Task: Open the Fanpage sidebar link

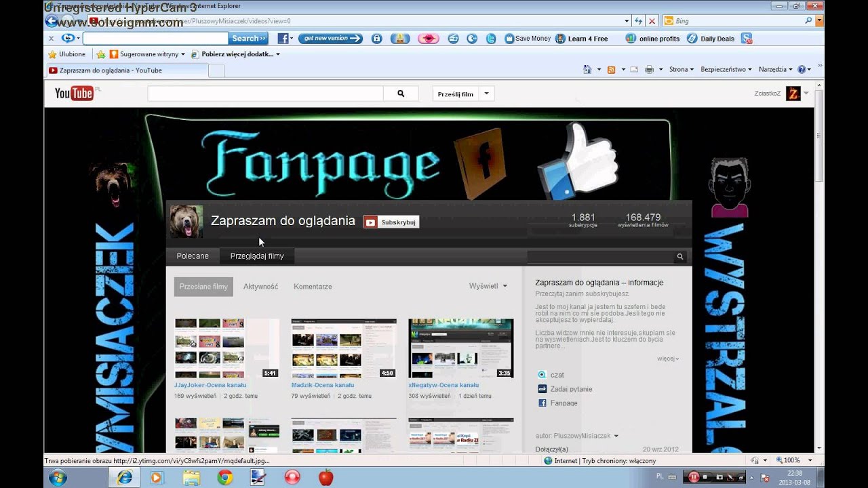Action: point(564,403)
